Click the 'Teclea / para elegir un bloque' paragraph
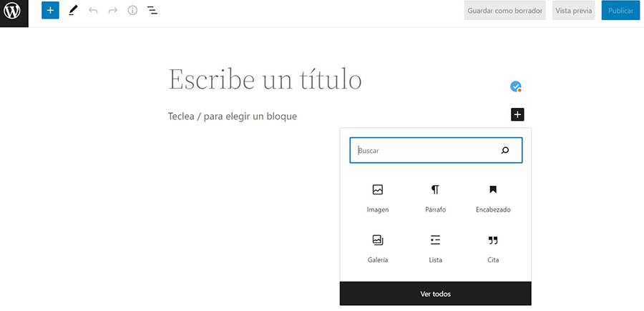This screenshot has height=311, width=644. coord(233,116)
